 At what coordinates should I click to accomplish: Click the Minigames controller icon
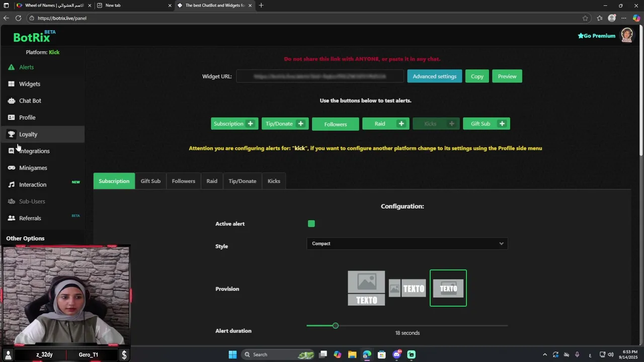point(11,168)
